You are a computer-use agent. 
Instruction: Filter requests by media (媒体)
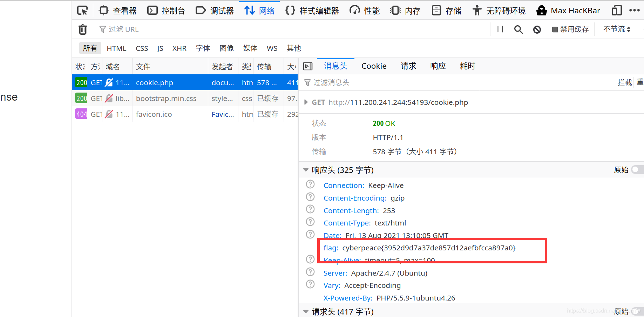pyautogui.click(x=250, y=48)
